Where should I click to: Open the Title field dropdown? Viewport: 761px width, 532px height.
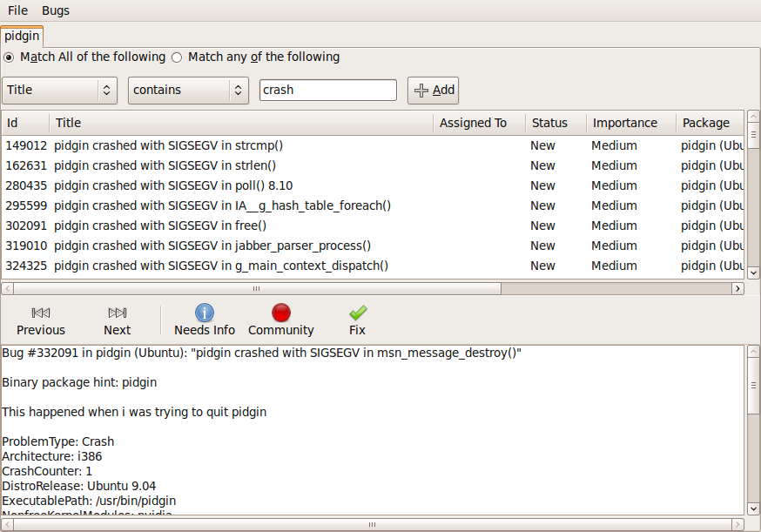click(x=61, y=90)
